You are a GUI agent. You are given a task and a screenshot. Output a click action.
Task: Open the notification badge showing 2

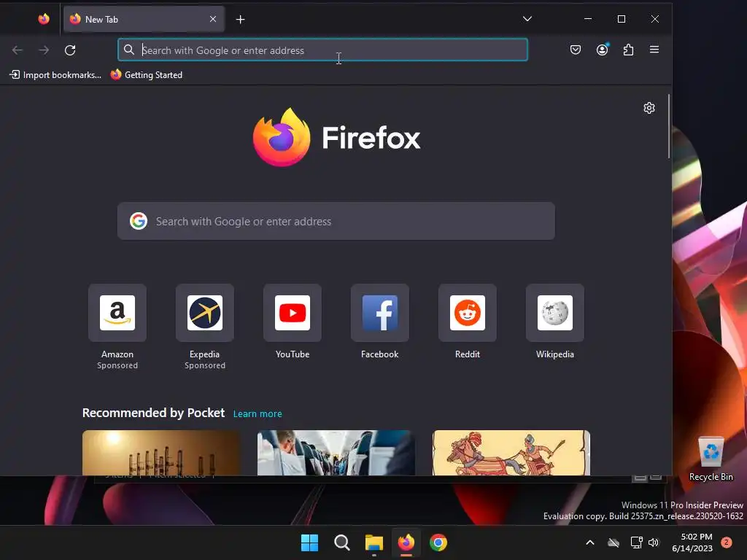pyautogui.click(x=726, y=542)
